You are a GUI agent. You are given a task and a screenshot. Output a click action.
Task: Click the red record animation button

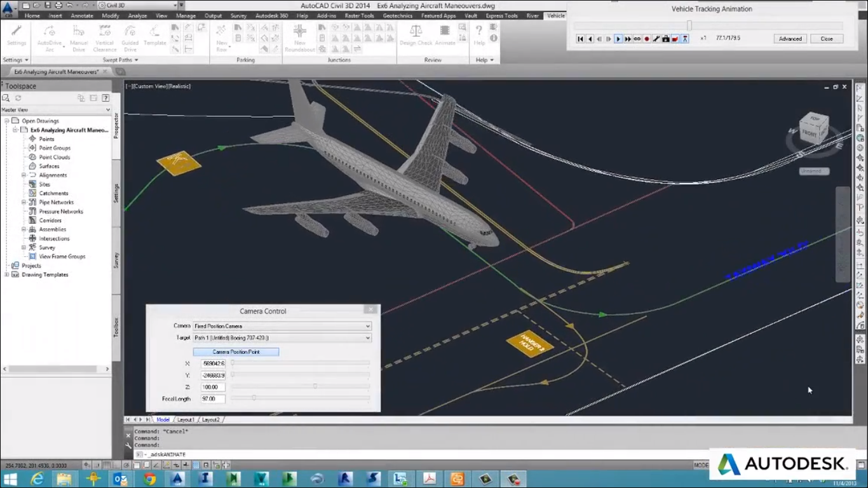tap(647, 39)
